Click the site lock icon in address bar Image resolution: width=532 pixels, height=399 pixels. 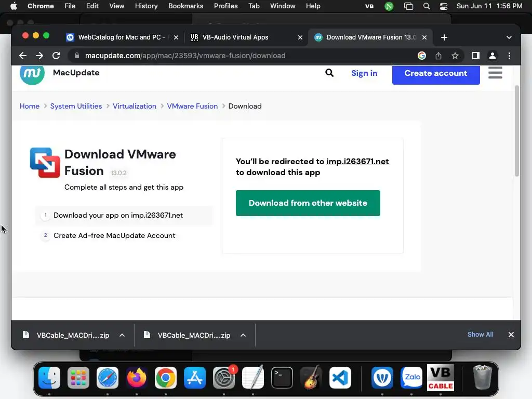(x=77, y=56)
